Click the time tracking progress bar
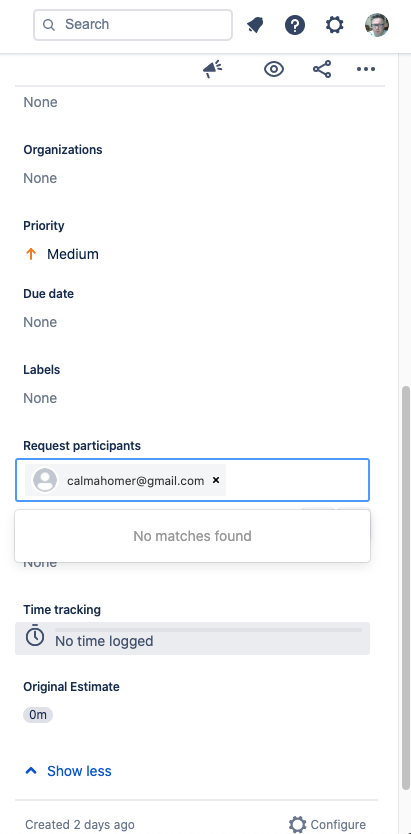Screen dimensions: 411x834 pos(208,630)
